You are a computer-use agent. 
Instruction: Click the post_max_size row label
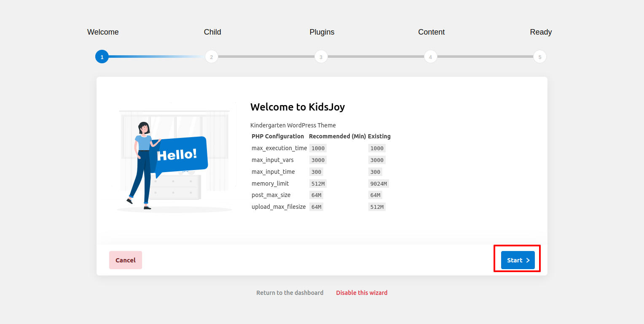(271, 195)
